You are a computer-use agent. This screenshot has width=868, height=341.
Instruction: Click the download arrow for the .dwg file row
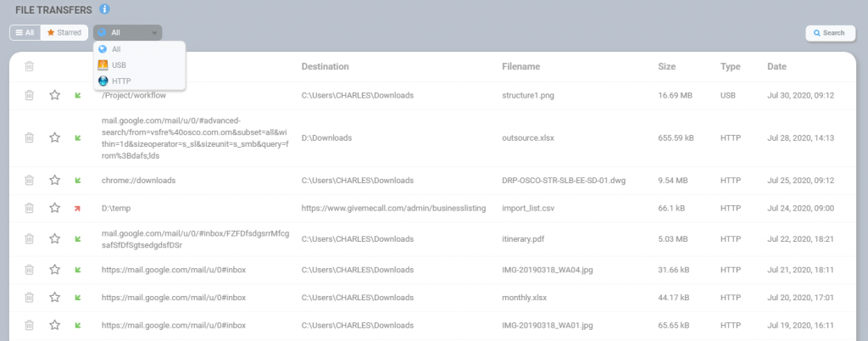pos(78,181)
